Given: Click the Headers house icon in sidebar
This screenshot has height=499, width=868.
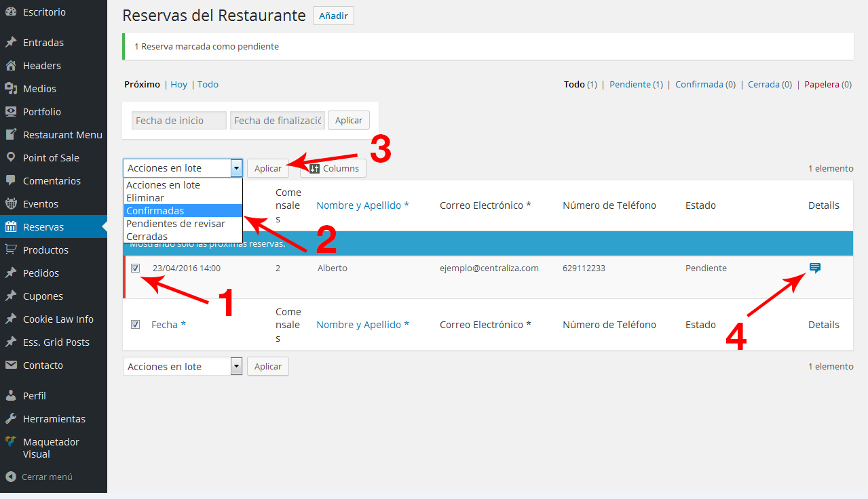Looking at the screenshot, I should point(11,66).
